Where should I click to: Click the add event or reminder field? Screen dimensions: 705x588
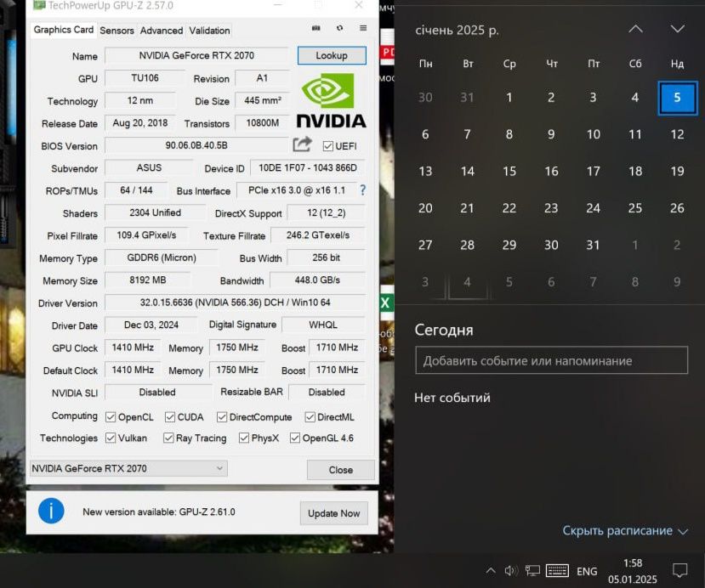[x=551, y=360]
